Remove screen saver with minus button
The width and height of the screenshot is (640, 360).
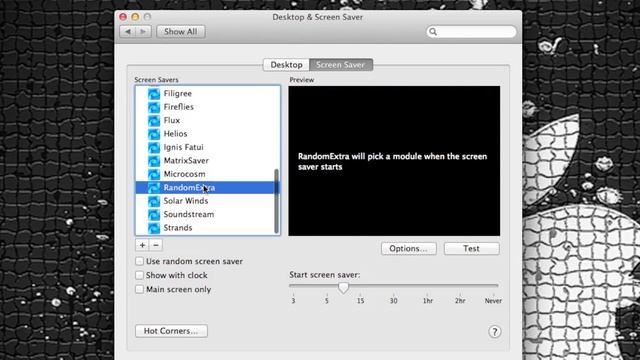pyautogui.click(x=156, y=245)
